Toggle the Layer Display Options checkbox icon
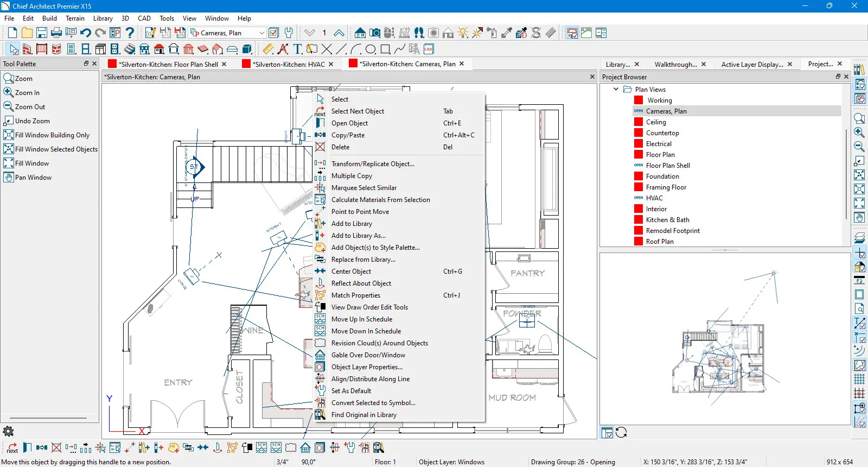 coord(273,33)
